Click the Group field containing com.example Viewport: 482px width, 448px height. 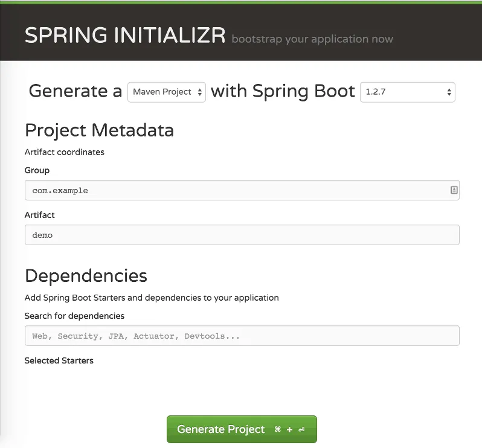[x=242, y=190]
